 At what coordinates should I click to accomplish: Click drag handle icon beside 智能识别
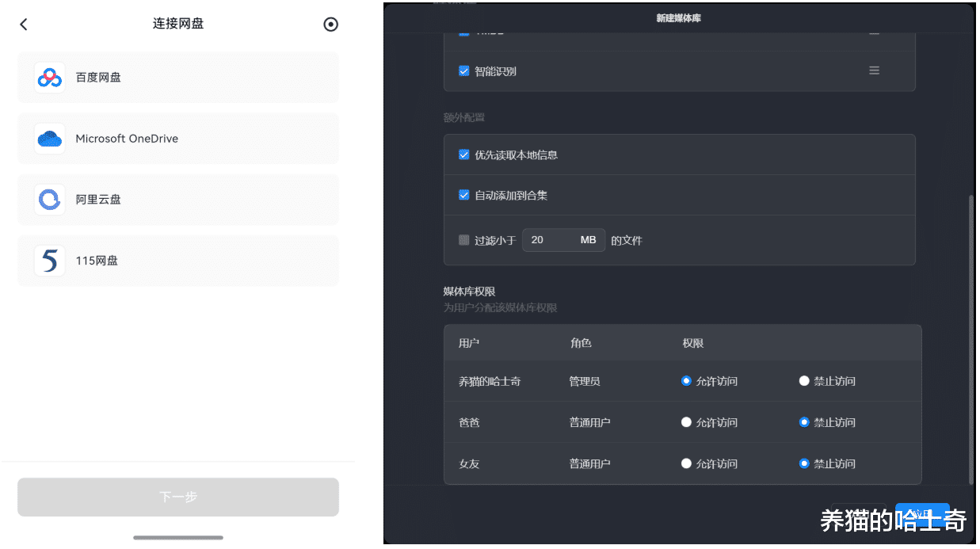click(874, 71)
